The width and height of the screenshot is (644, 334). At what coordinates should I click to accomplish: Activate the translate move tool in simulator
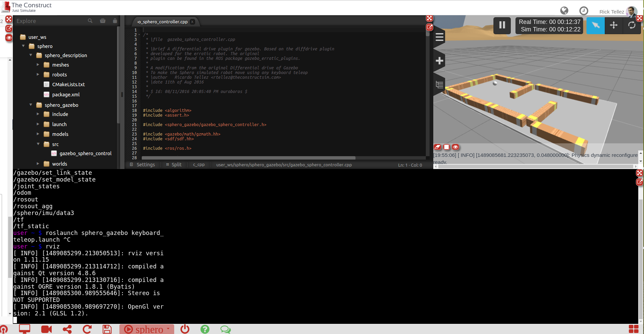614,25
